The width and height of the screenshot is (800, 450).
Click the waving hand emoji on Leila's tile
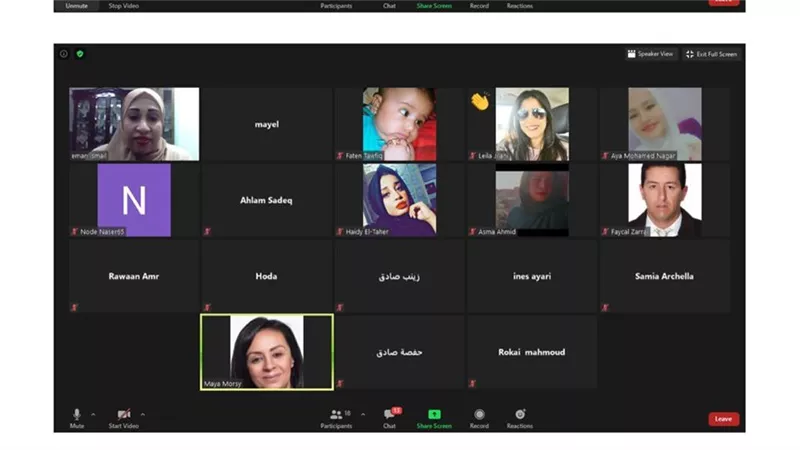480,101
